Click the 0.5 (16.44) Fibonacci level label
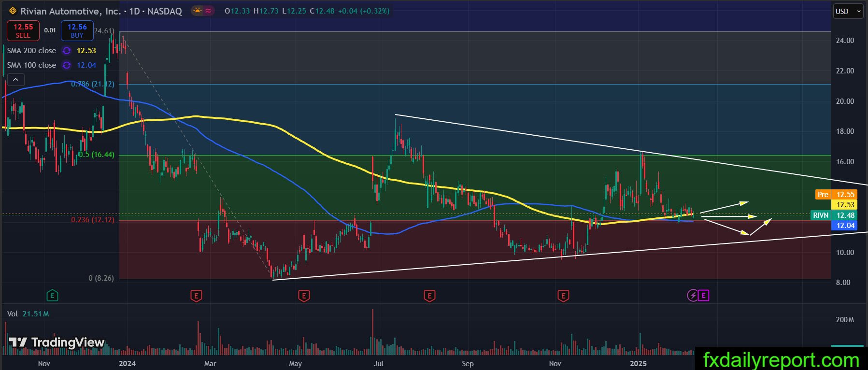Viewport: 868px width, 370px height. 97,155
